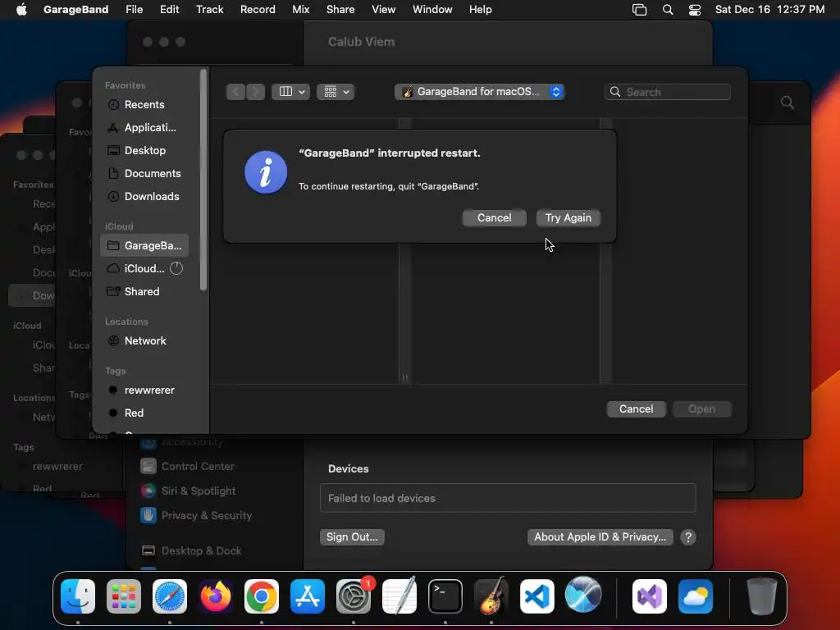Image resolution: width=840 pixels, height=630 pixels.
Task: Open Visual Studio from the Dock
Action: [650, 596]
